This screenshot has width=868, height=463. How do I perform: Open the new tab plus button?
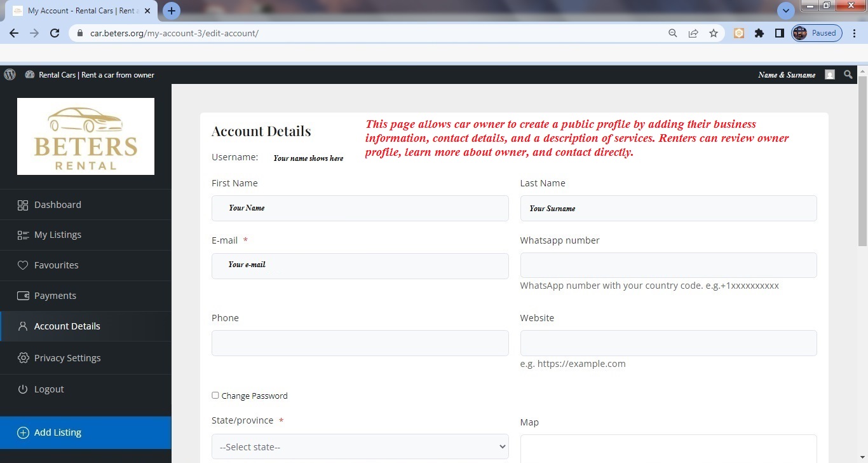pyautogui.click(x=172, y=11)
